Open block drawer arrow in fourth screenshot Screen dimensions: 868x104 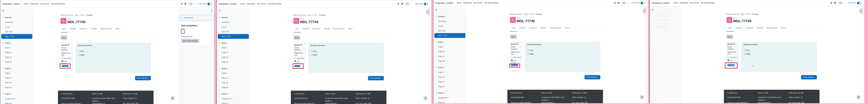click(861, 11)
